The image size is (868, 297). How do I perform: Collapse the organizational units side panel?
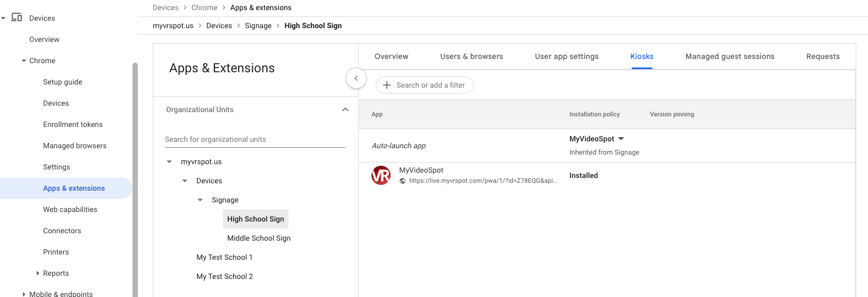point(356,78)
